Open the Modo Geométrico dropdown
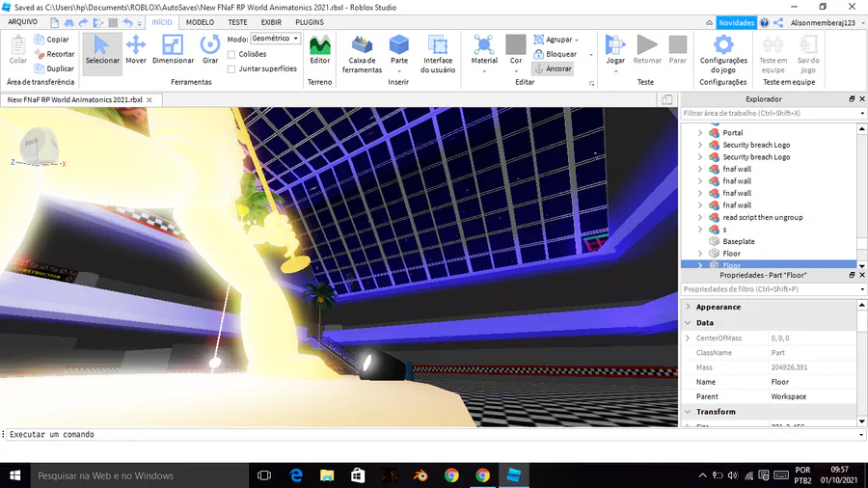The width and height of the screenshot is (868, 488). coord(275,39)
